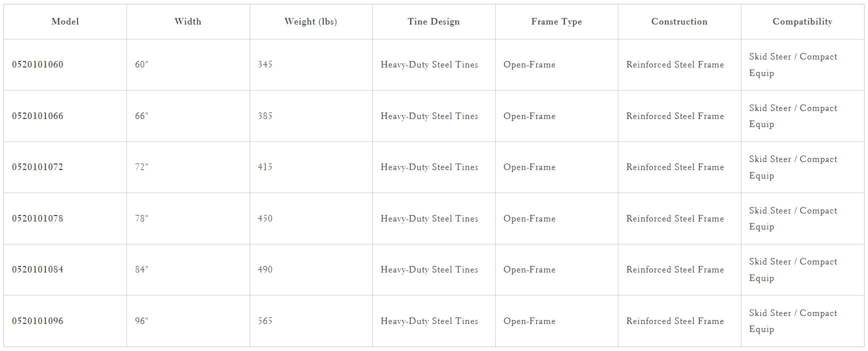The width and height of the screenshot is (868, 351).
Task: Click the Tine Design header cell
Action: click(433, 21)
